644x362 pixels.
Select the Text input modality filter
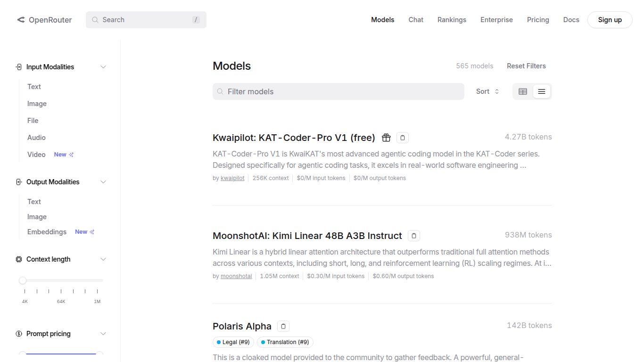pyautogui.click(x=33, y=87)
